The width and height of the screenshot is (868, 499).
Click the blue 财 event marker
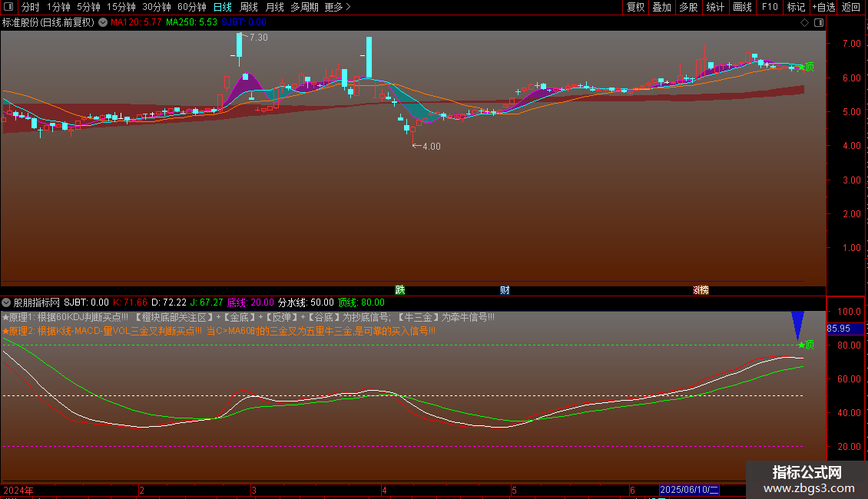[x=505, y=290]
